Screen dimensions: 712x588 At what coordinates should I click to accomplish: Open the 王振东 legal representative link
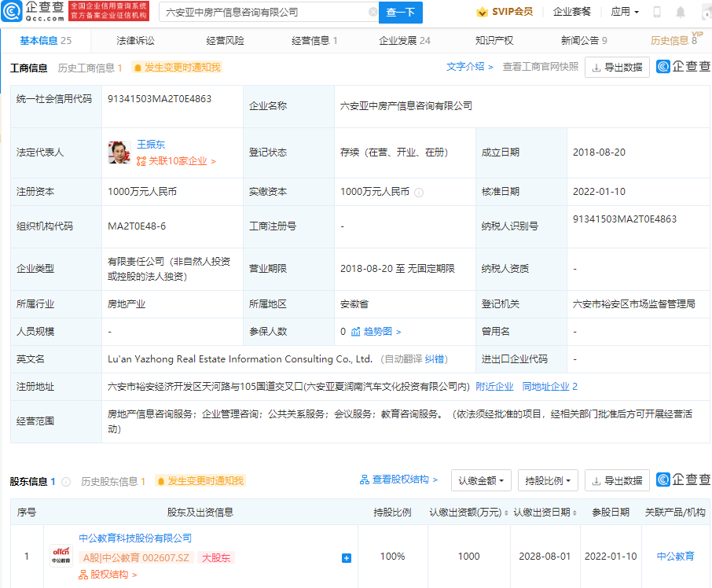151,145
